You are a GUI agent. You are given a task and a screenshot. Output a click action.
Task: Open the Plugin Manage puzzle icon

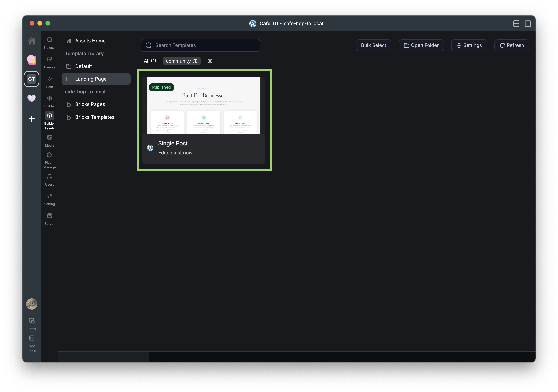50,155
